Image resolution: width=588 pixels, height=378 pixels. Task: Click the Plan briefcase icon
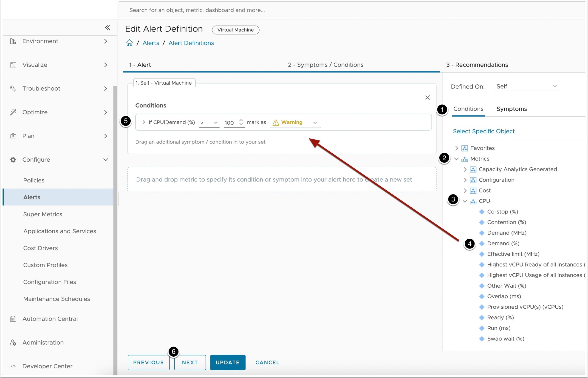point(13,136)
